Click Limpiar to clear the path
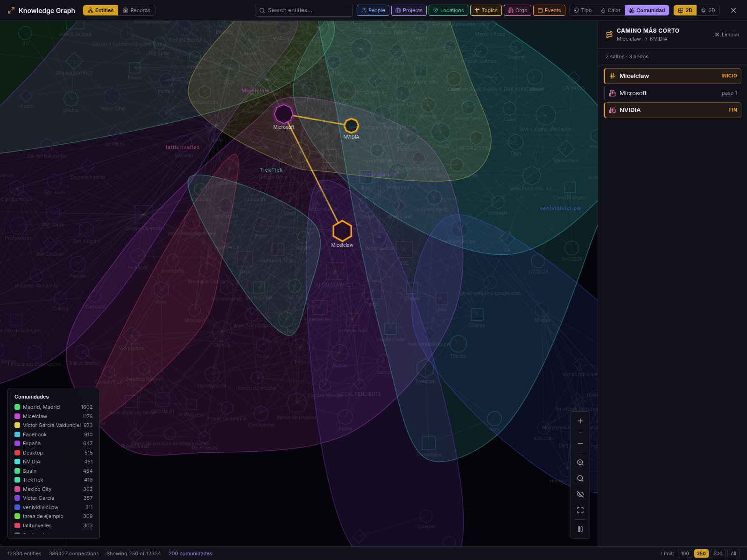Viewport: 747px width, 560px height. point(727,35)
